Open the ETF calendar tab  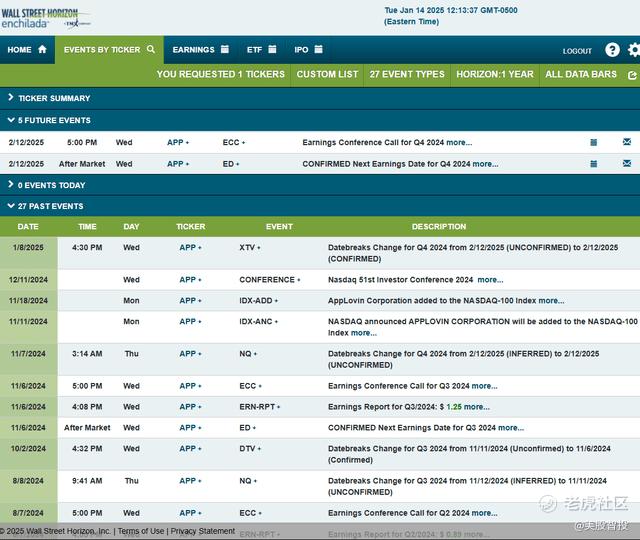click(x=262, y=50)
